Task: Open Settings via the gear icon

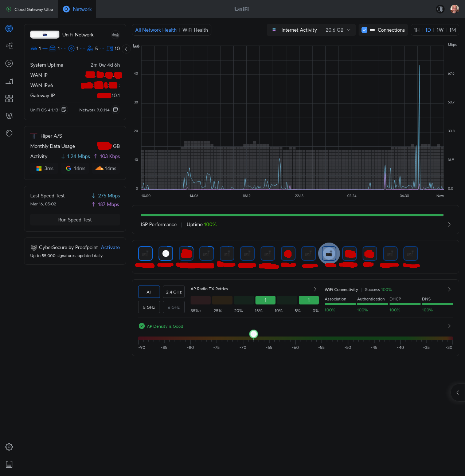Action: tap(9, 447)
